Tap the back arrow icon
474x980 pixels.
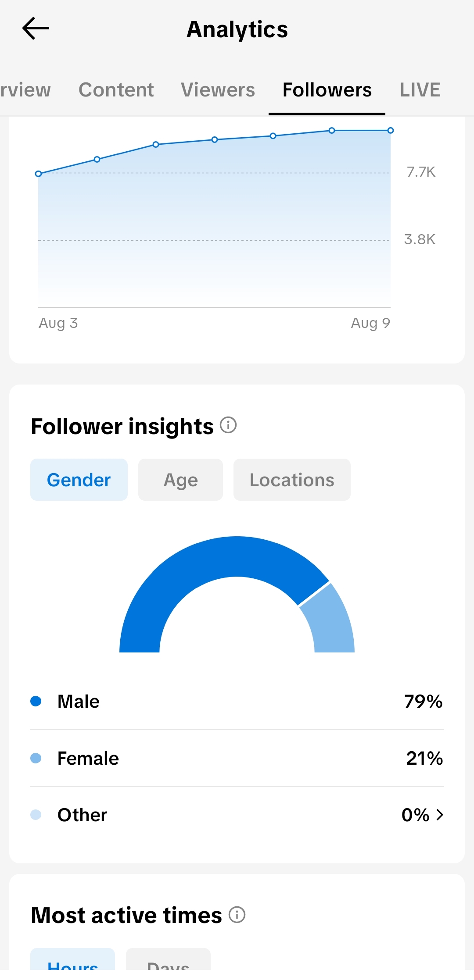pyautogui.click(x=36, y=29)
